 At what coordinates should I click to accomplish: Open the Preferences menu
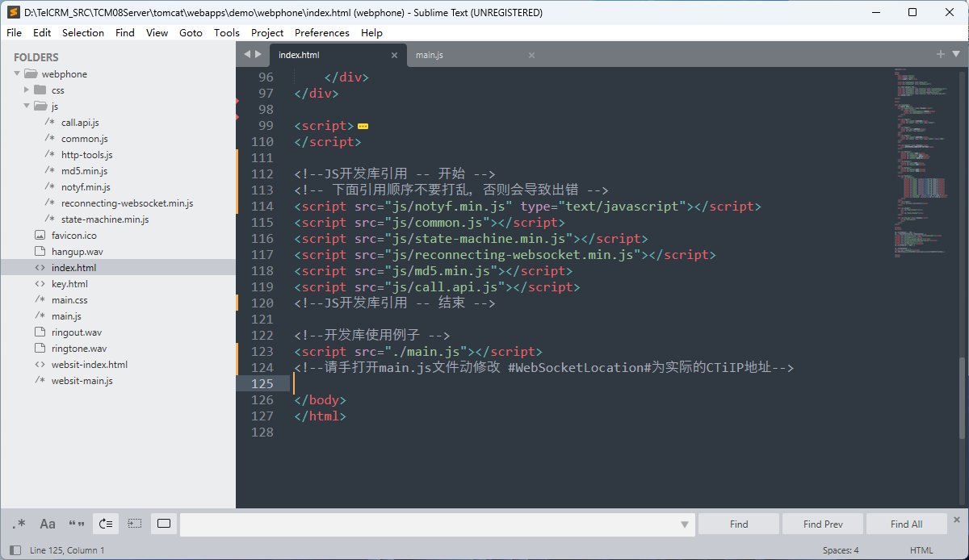(x=321, y=33)
